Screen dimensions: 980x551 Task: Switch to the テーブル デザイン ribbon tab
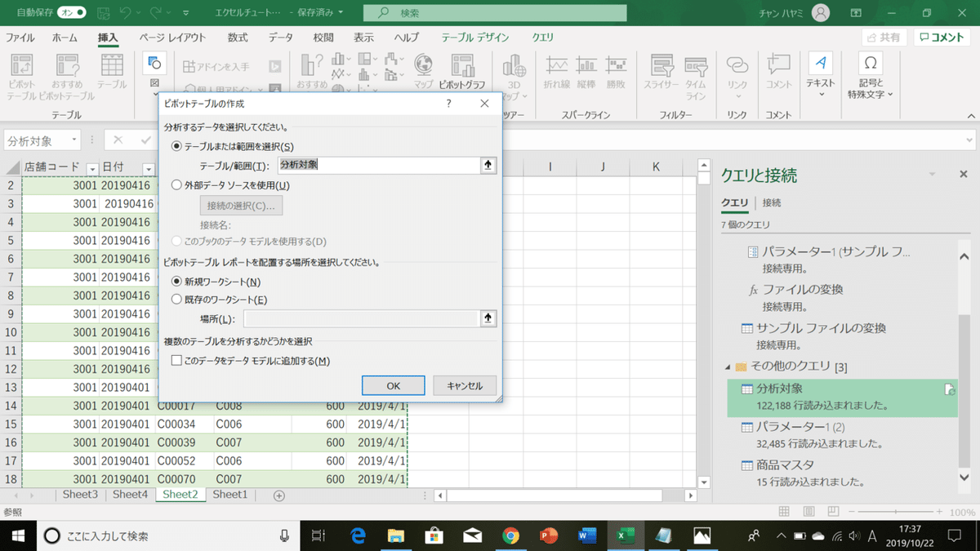[x=474, y=38]
